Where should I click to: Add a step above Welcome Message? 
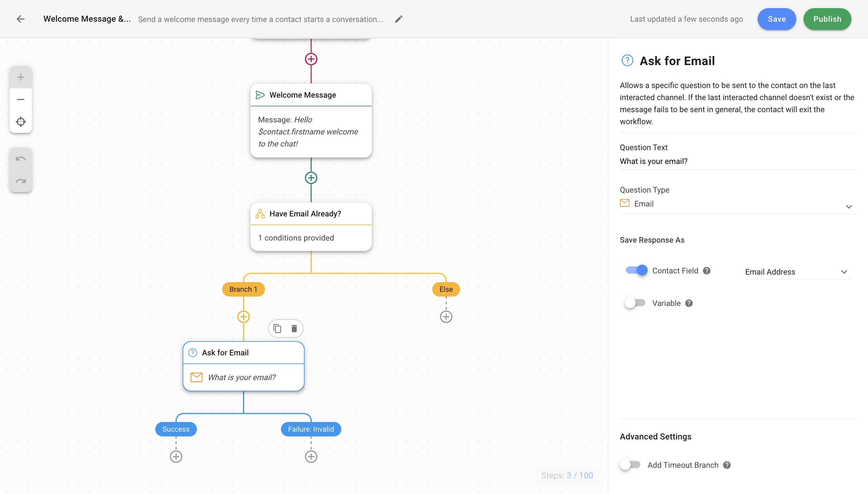[x=311, y=59]
